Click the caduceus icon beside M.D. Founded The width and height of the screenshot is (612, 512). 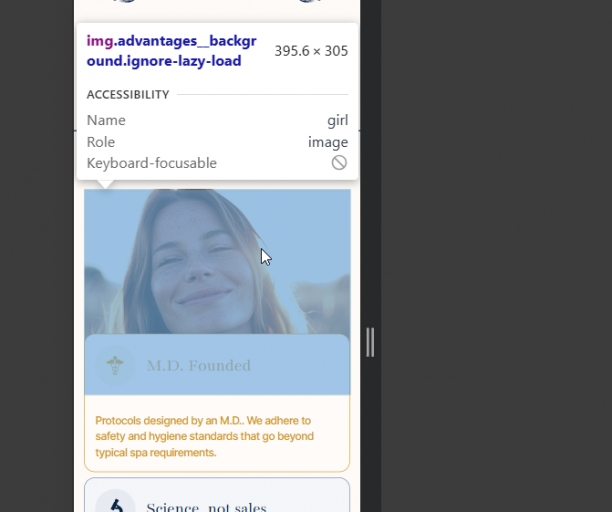115,365
